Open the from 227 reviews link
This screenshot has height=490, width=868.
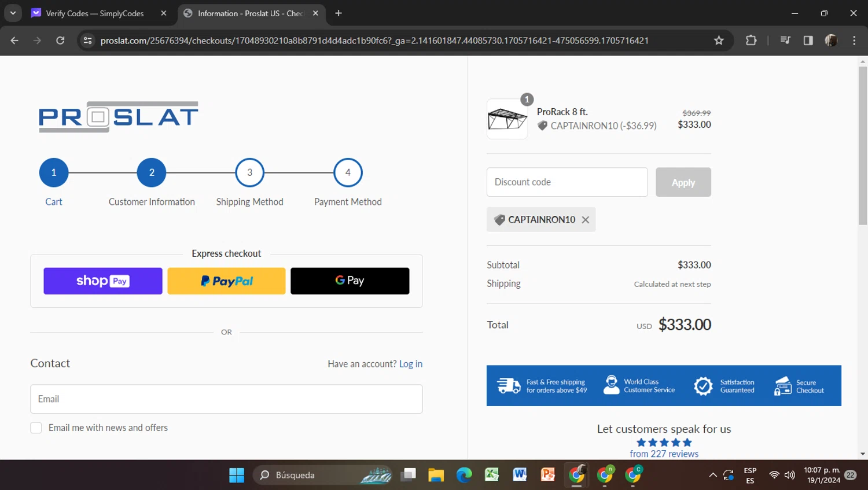tap(664, 454)
